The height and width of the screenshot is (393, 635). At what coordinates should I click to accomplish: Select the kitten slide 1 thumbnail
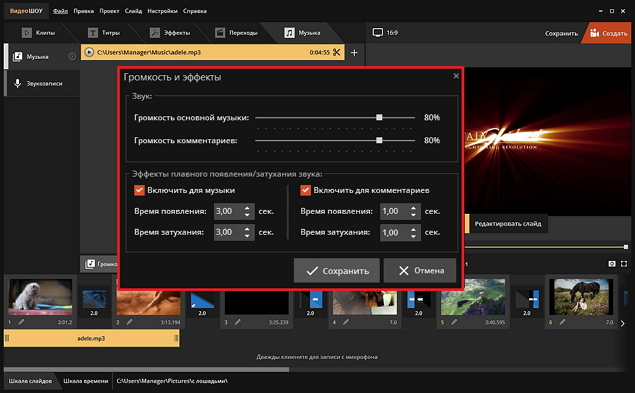click(x=40, y=297)
